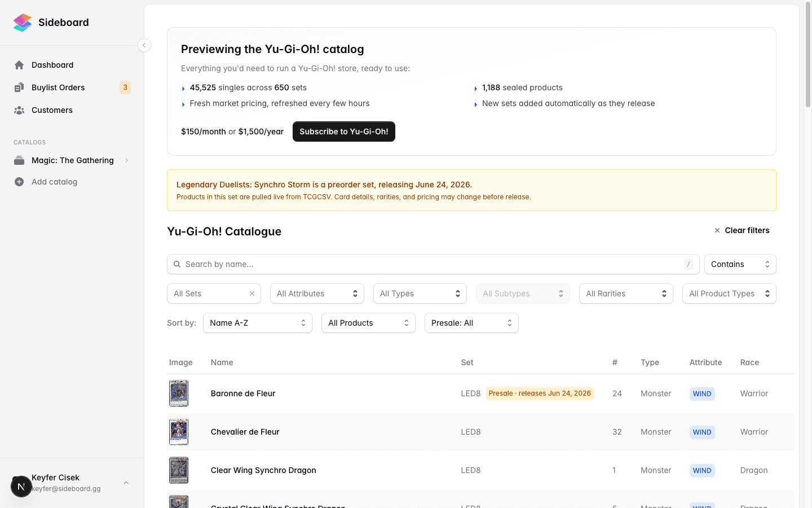
Task: Click Clear filters
Action: click(x=742, y=230)
